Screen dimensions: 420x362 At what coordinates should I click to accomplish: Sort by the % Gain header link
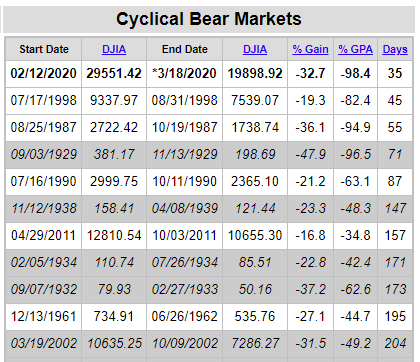[x=310, y=49]
